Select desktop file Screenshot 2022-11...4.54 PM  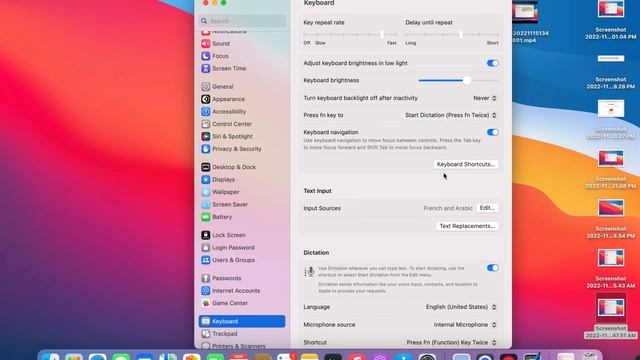pos(611,219)
